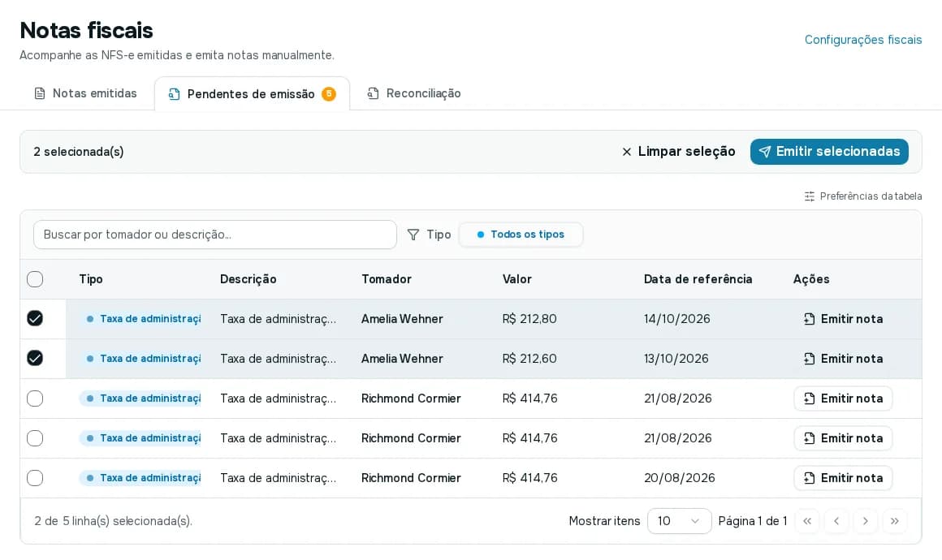Click the R$ 212,60 value cell

[x=529, y=359]
